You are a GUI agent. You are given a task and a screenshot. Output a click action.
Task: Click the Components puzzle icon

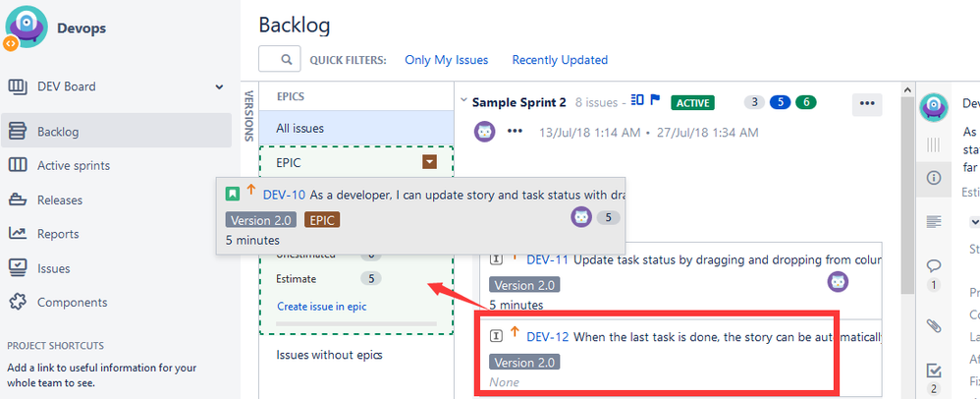(x=18, y=302)
